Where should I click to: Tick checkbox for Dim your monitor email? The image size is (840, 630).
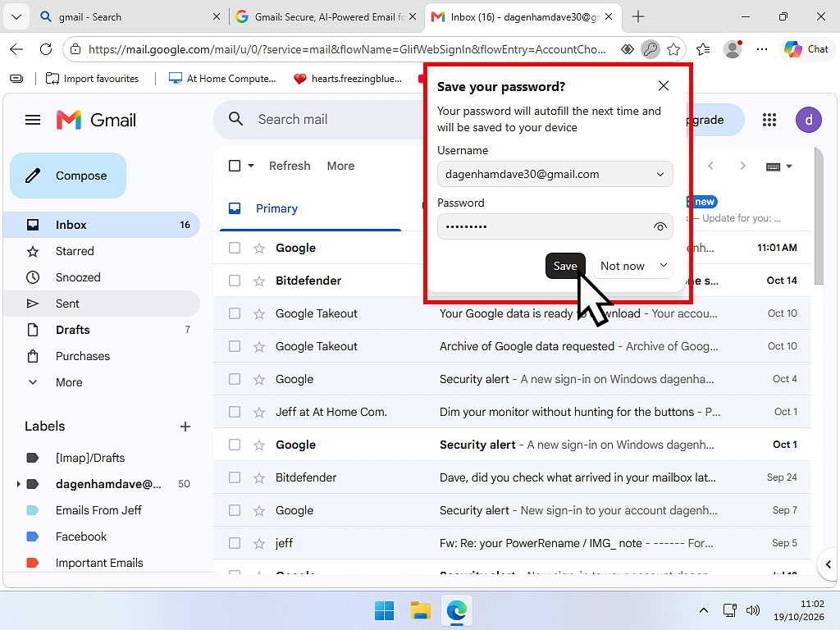point(235,412)
